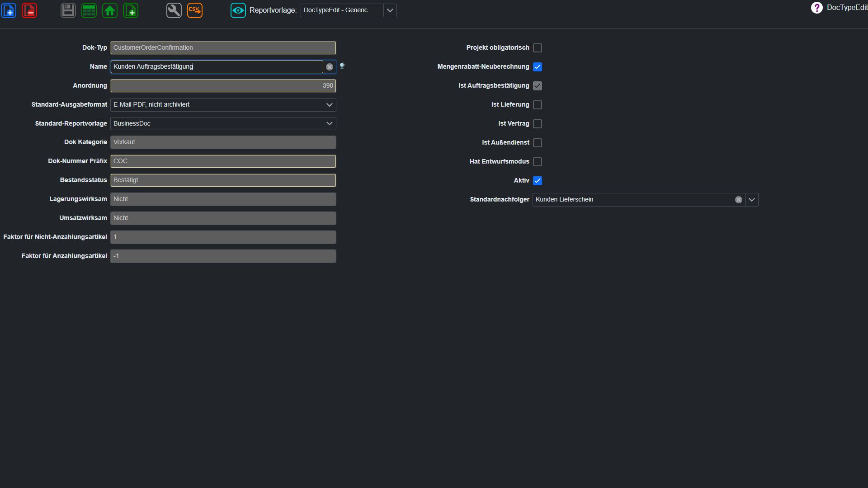The height and width of the screenshot is (488, 868).
Task: Click the Kunden Lieferschein combo box text
Action: (x=564, y=200)
